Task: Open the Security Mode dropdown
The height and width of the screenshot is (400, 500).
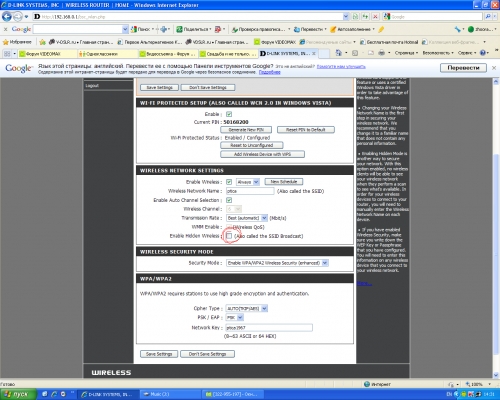Action: click(x=277, y=263)
